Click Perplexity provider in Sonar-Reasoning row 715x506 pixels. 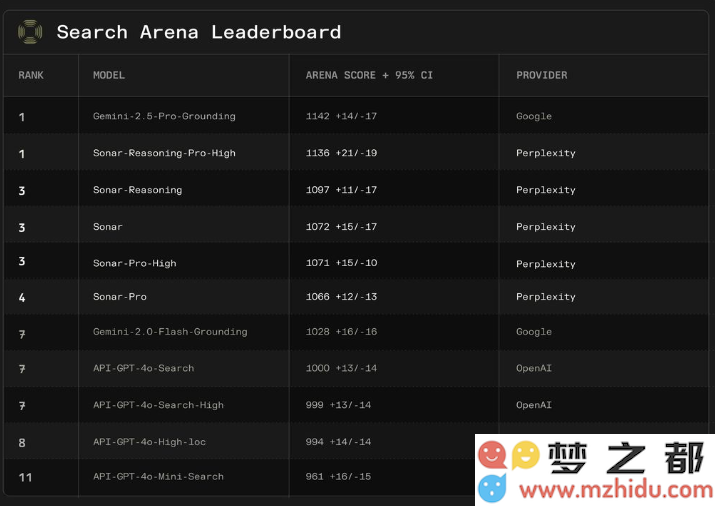pos(545,190)
